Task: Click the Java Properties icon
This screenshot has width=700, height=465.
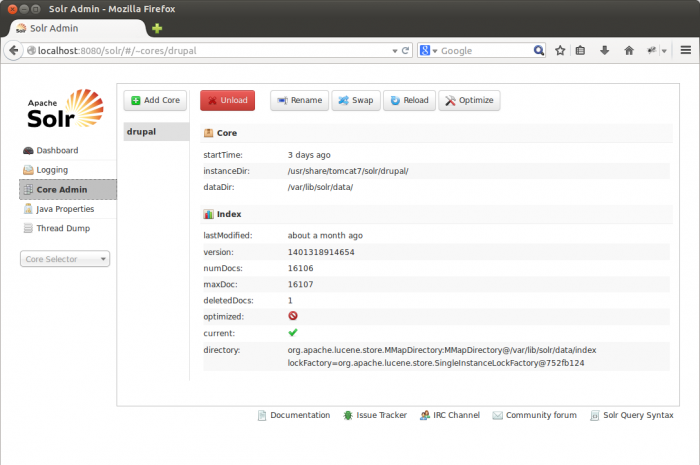Action: [x=28, y=208]
